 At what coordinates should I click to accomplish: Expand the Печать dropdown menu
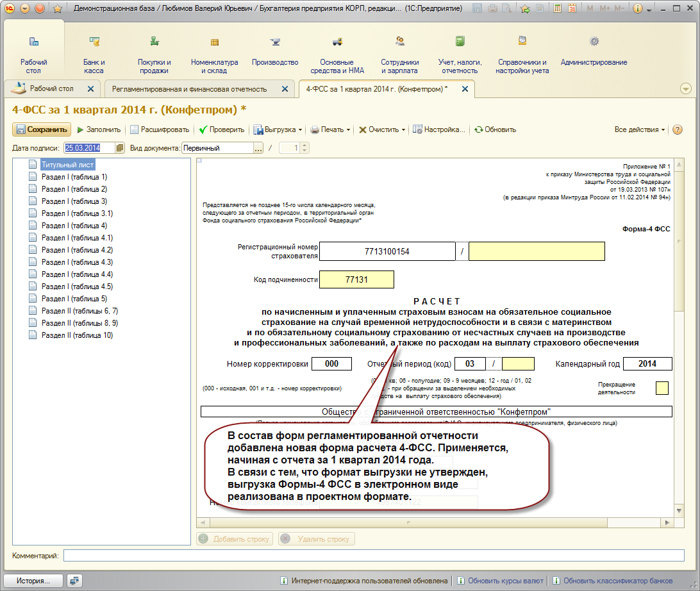click(330, 129)
